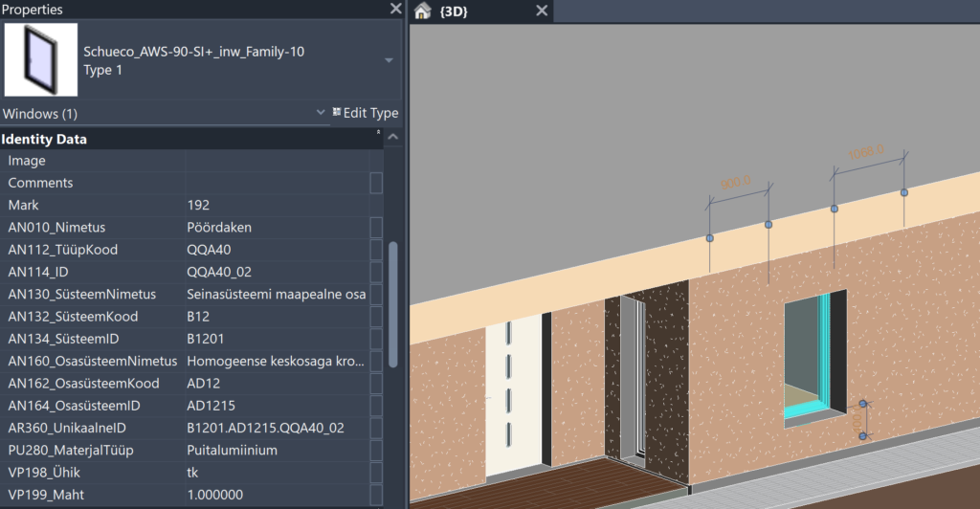The height and width of the screenshot is (509, 980).
Task: Close the {3D} view tab
Action: click(x=542, y=11)
